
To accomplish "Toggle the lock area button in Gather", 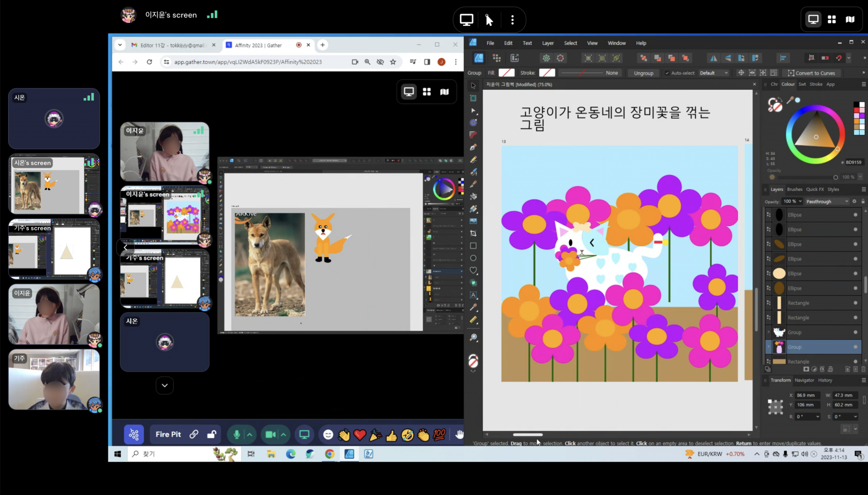I will (212, 434).
